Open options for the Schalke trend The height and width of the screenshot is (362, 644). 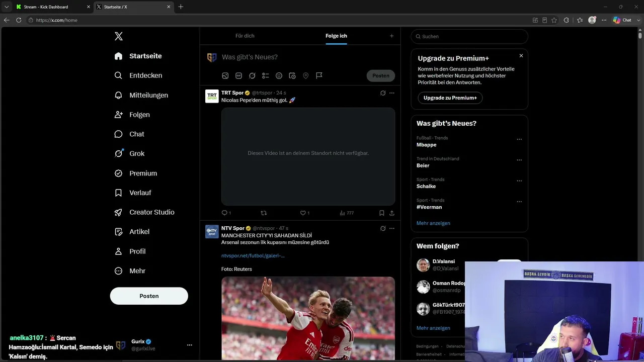point(519,181)
